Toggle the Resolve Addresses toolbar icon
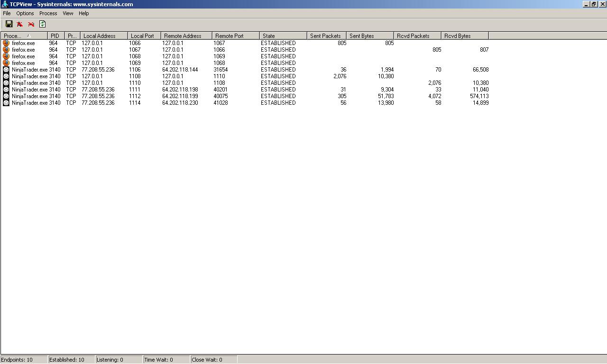 (x=20, y=24)
